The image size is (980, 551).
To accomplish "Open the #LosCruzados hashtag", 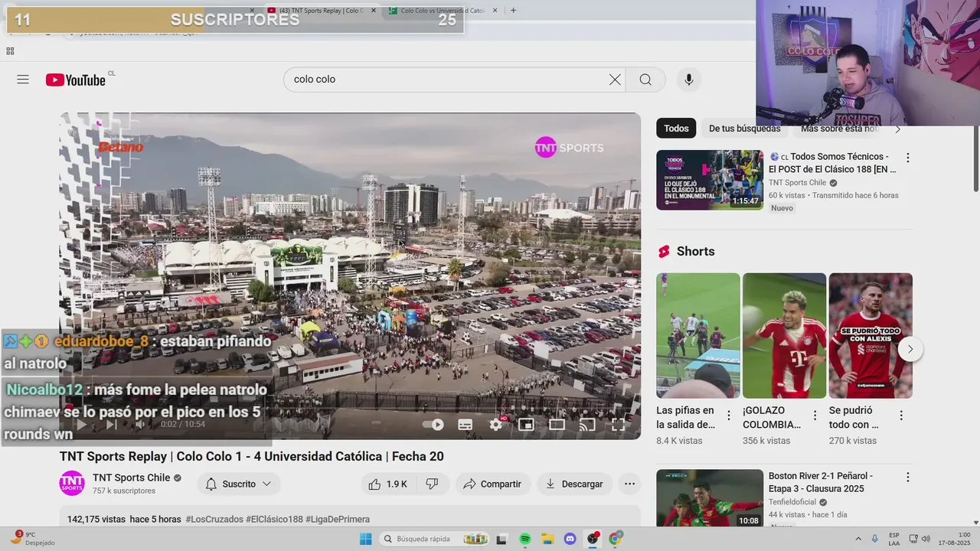I will 214,519.
